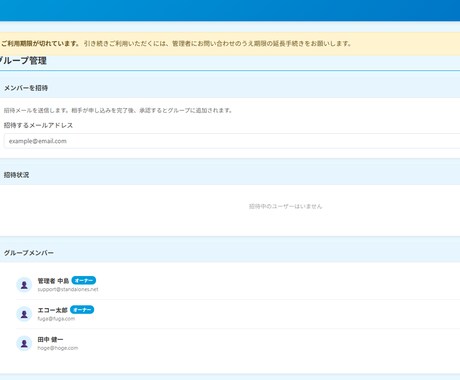Click the expired usage period warning banner
Image resolution: width=460 pixels, height=380 pixels.
tap(230, 44)
